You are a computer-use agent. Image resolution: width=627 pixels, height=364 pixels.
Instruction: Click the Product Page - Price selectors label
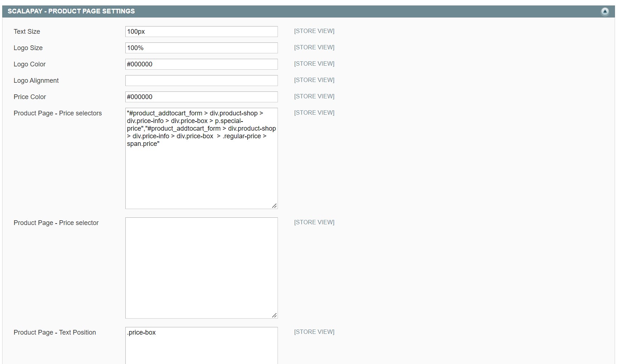[58, 113]
